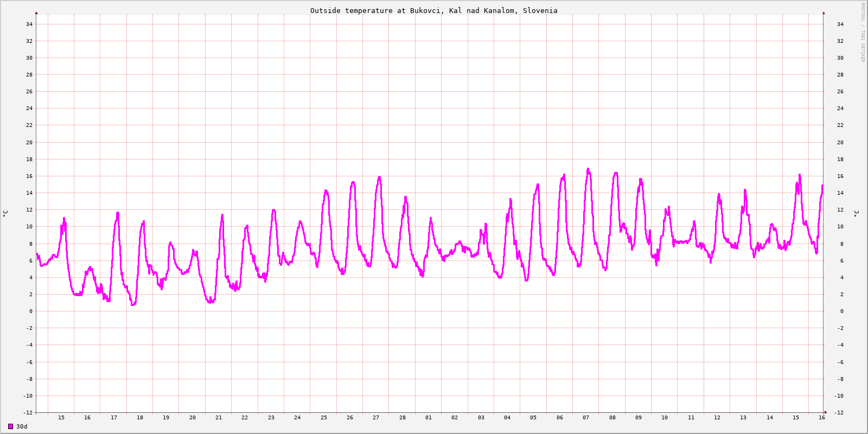Click the highest temperature peak near date 07

[588, 169]
